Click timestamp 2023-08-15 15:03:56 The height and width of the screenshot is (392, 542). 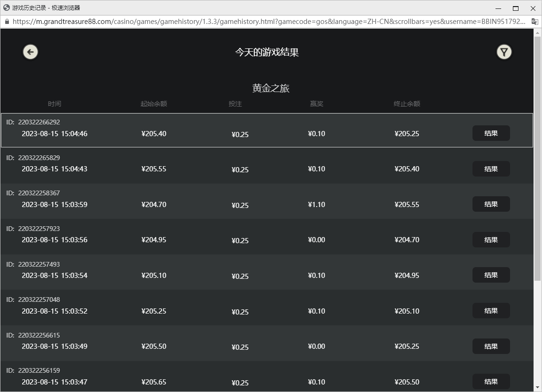tap(54, 240)
